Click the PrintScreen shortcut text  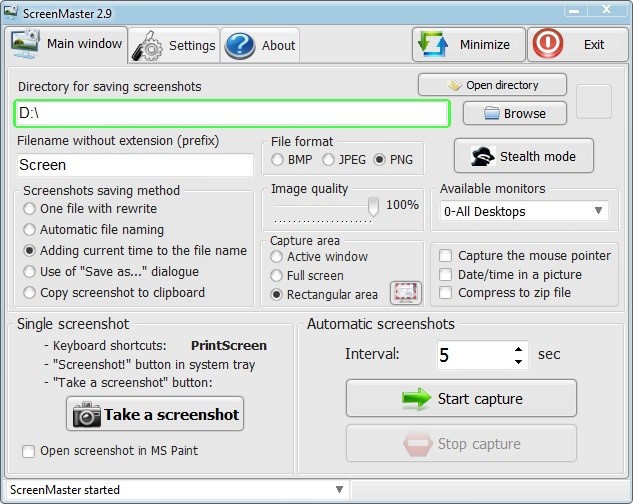[x=228, y=346]
